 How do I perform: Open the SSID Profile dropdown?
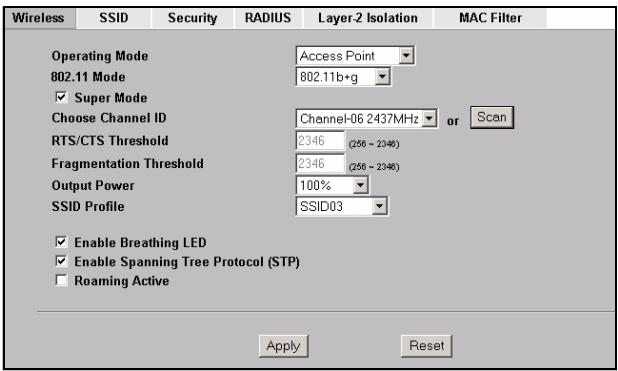[342, 206]
